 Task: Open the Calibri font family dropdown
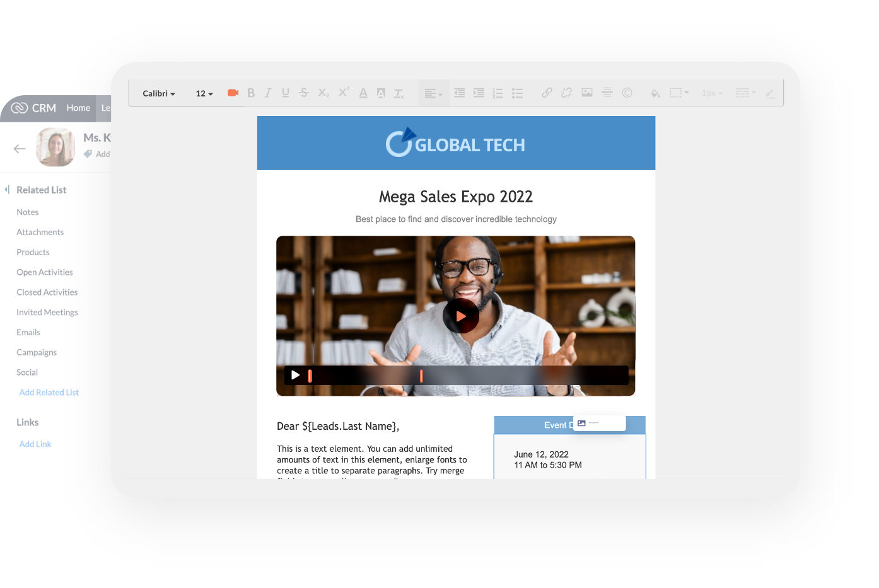pos(159,93)
